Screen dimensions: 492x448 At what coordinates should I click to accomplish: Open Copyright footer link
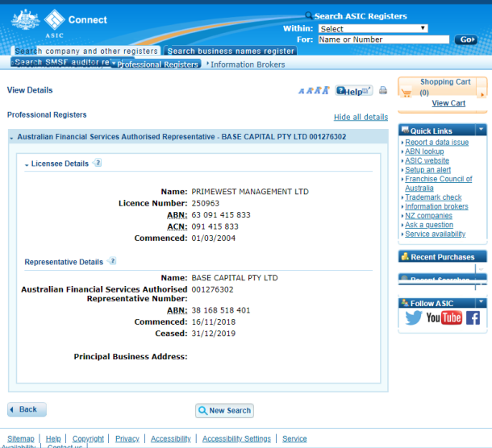[88, 438]
